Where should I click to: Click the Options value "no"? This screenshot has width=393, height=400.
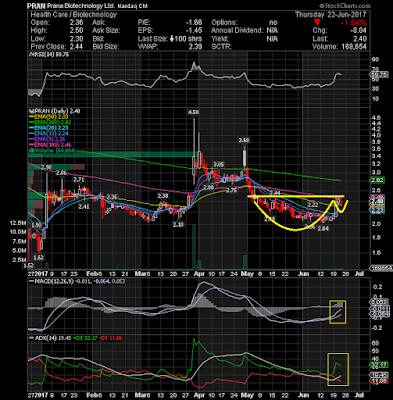point(273,23)
